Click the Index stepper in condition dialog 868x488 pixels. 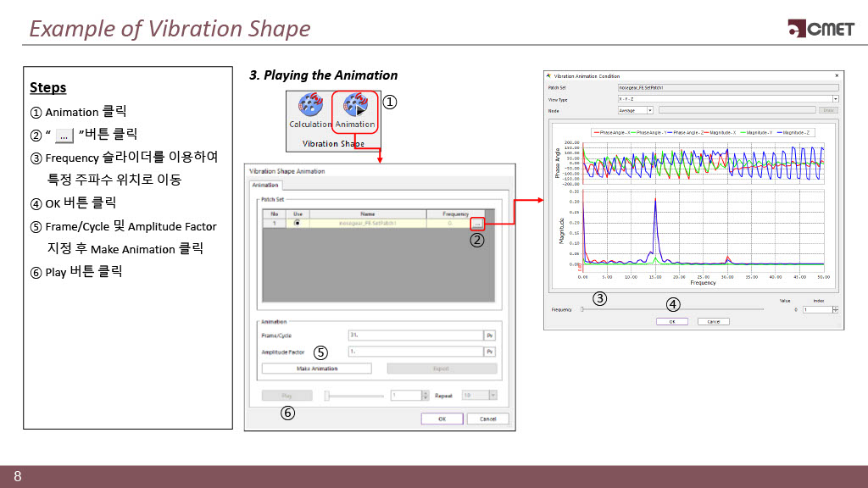(835, 309)
